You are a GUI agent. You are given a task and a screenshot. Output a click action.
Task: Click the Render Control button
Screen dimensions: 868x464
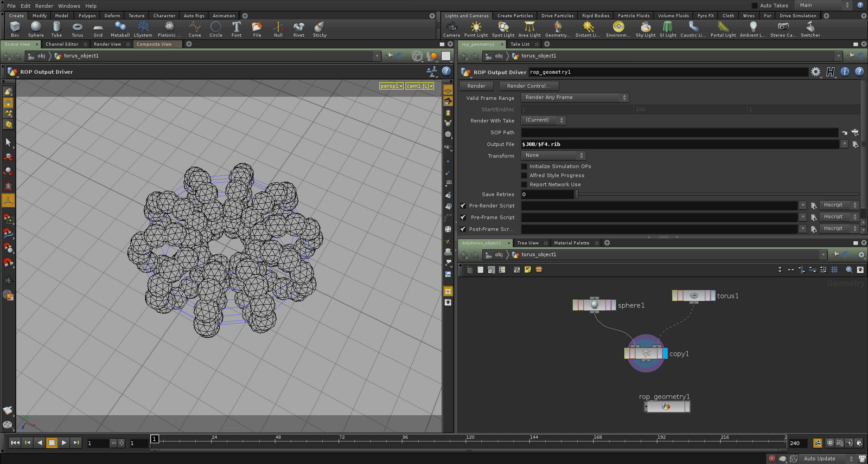(x=528, y=86)
